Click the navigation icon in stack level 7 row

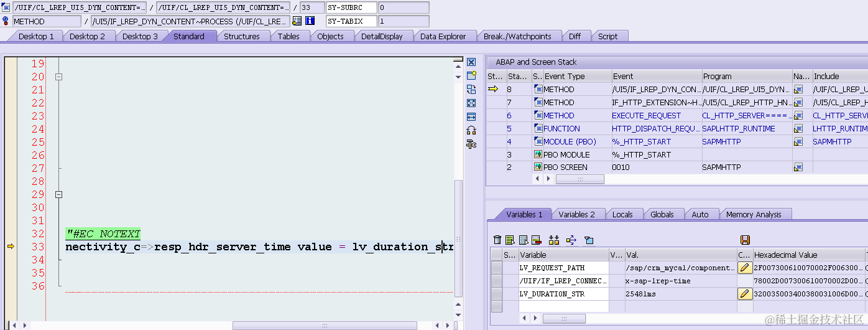click(x=798, y=102)
